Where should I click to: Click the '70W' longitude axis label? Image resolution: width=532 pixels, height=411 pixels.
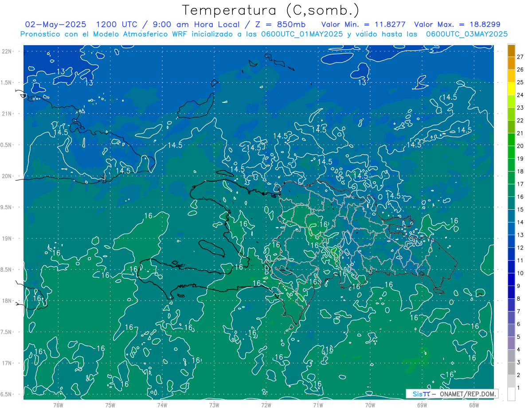(x=370, y=405)
